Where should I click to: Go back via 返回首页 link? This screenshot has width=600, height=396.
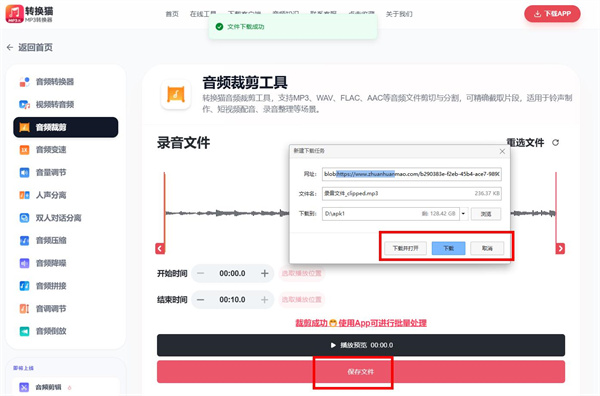(x=29, y=47)
